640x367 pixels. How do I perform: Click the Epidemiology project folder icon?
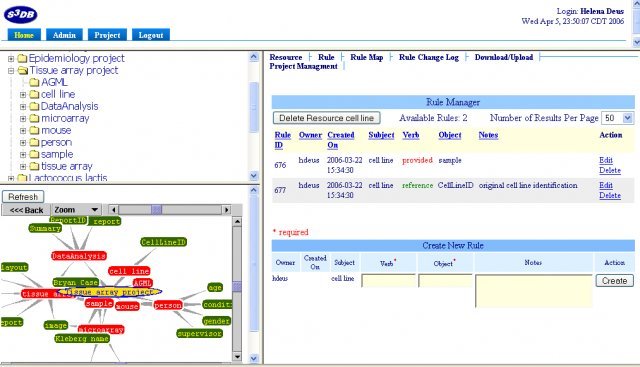pos(22,58)
